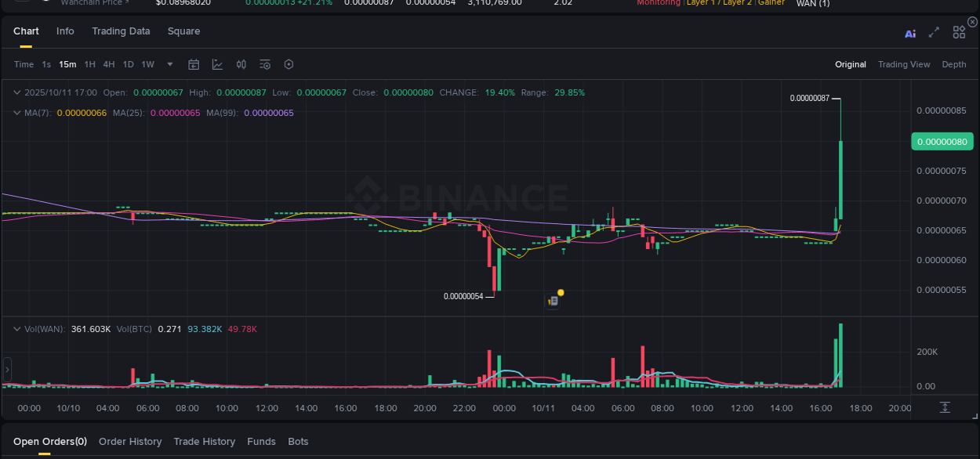Collapse the OHLC price info row chevron
The image size is (980, 459).
tap(16, 92)
